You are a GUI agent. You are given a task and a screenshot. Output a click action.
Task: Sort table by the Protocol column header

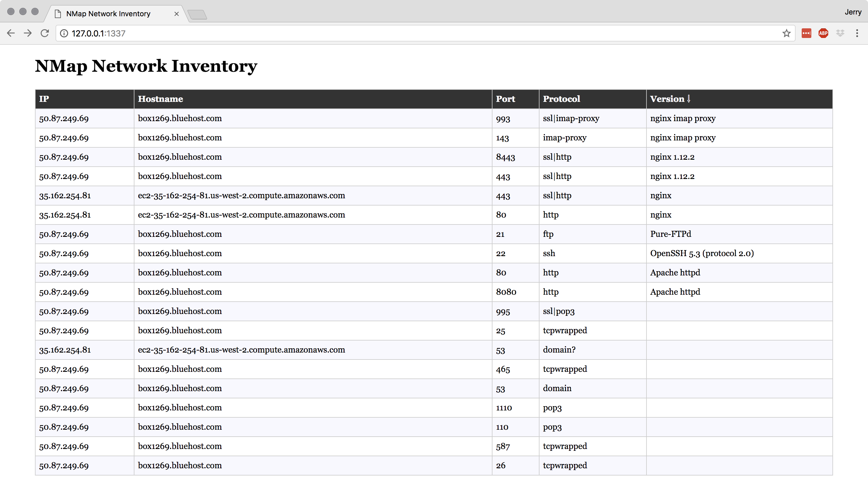click(x=561, y=99)
